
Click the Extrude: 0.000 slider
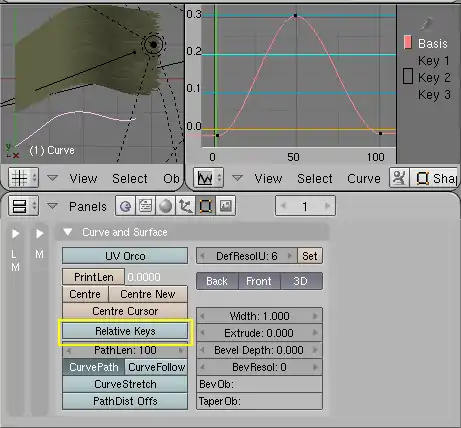pos(259,333)
